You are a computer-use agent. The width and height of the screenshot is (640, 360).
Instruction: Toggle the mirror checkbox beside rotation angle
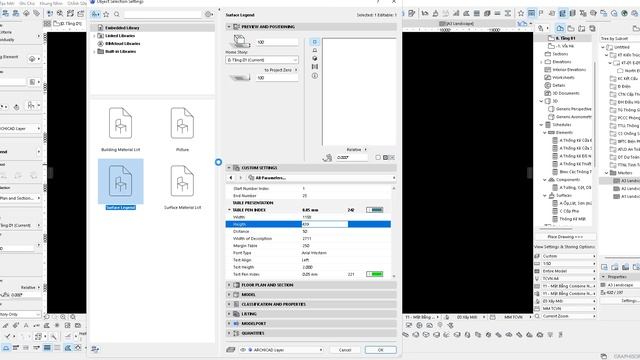coord(378,158)
